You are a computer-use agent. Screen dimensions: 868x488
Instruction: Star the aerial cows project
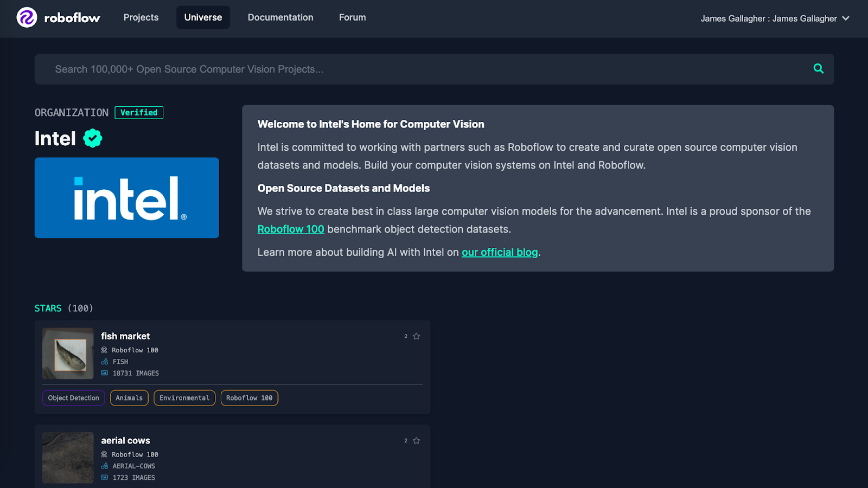[x=416, y=441]
